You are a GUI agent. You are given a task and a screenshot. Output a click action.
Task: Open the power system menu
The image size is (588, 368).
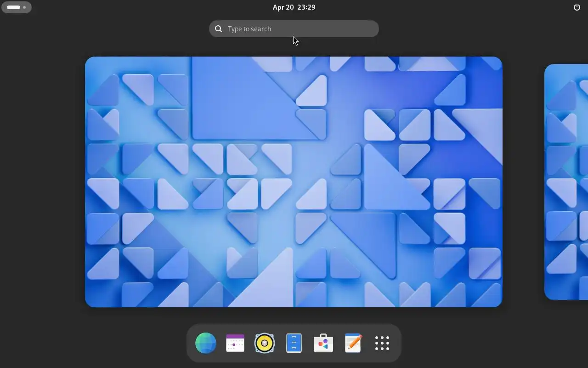(577, 7)
